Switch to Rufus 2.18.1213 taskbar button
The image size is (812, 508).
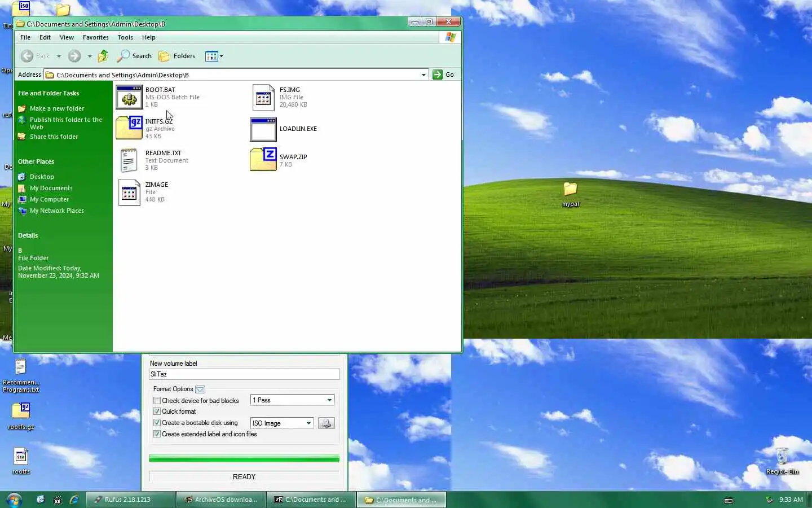131,500
